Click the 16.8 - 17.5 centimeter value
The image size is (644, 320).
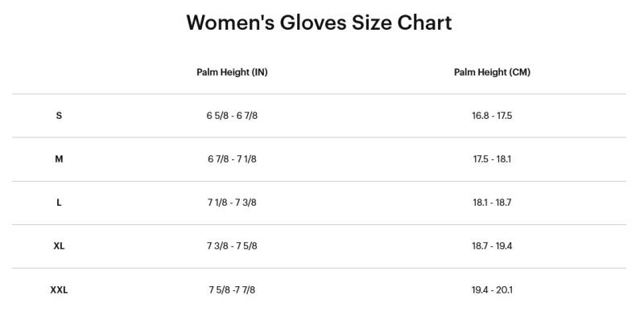[x=492, y=116]
